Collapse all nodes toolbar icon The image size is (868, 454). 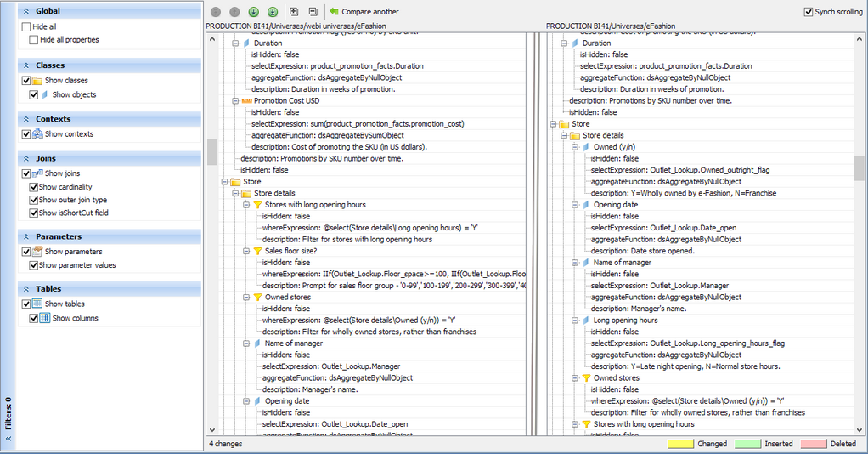pyautogui.click(x=313, y=12)
